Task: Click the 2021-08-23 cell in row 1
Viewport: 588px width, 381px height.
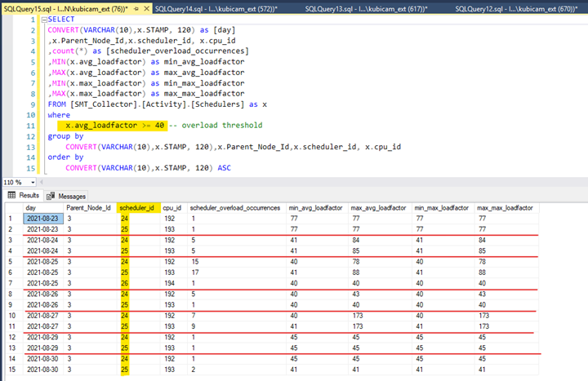Action: [43, 219]
